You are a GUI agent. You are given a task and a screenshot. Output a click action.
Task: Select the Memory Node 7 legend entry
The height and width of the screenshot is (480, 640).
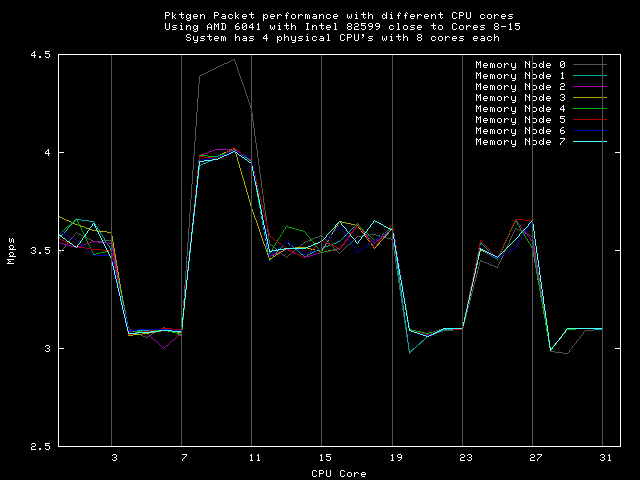point(519,142)
